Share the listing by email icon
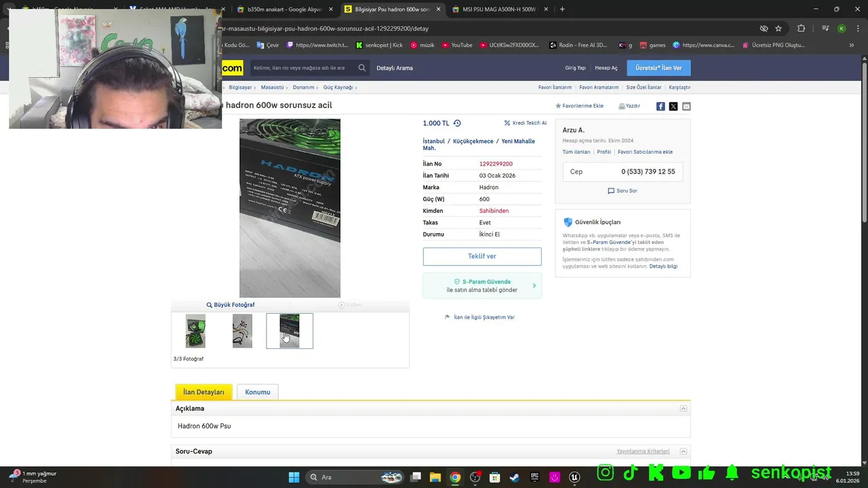This screenshot has height=488, width=868. pos(686,106)
